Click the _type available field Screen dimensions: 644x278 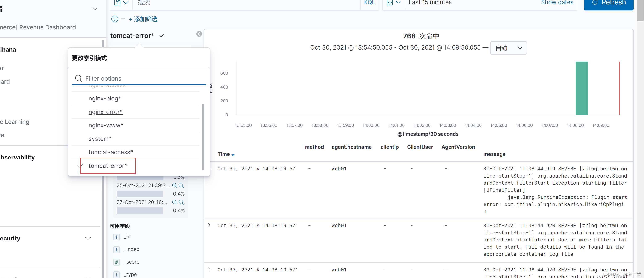point(130,274)
